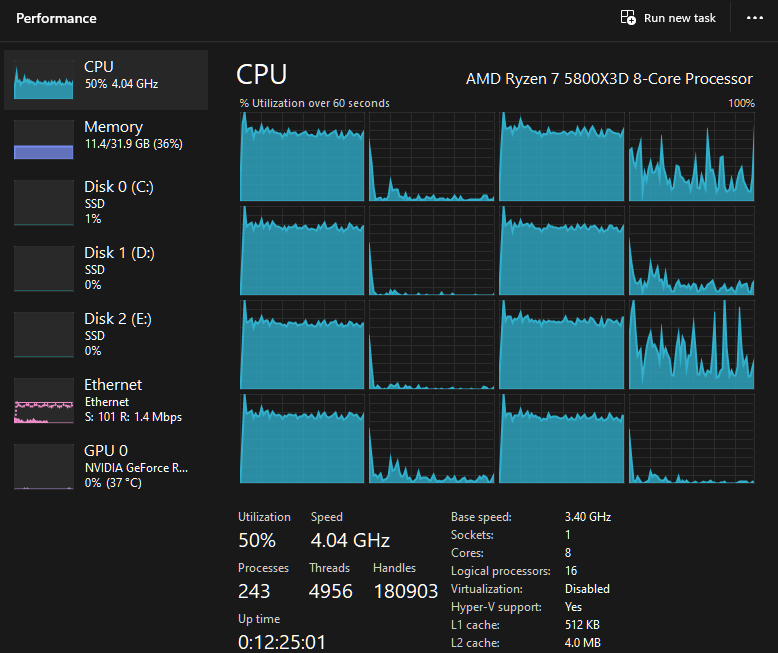Click the bottom-right logical processor graph

point(691,438)
